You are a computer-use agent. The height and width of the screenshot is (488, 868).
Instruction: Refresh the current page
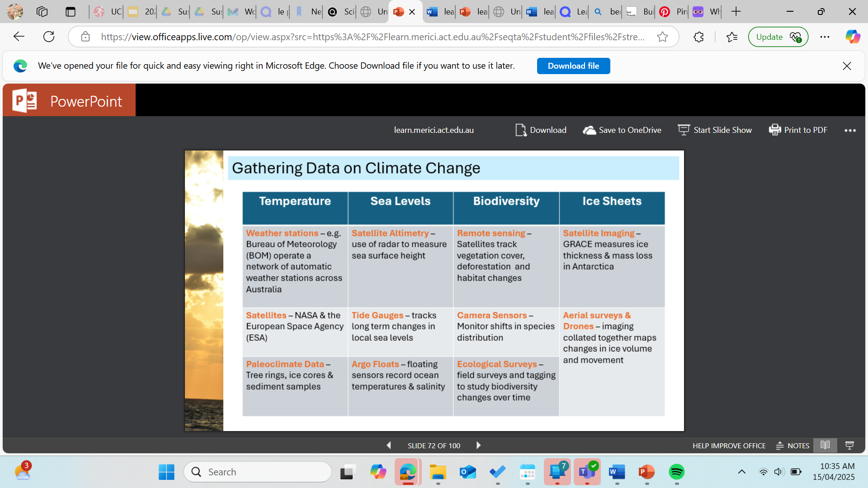[49, 37]
